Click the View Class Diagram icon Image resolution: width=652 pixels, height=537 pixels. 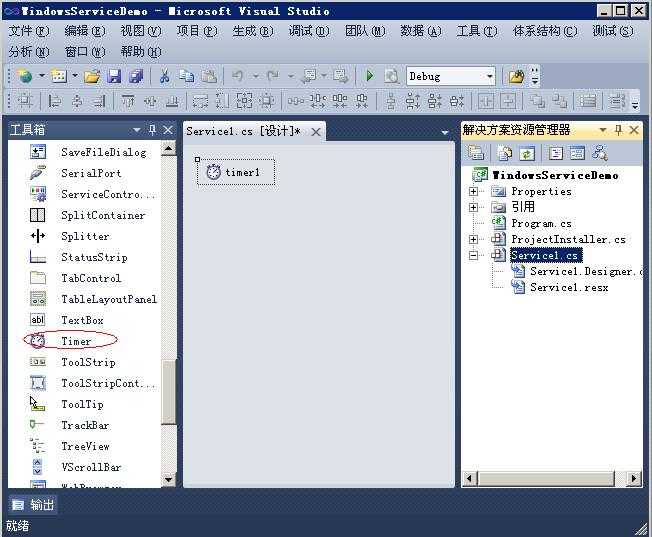[x=600, y=153]
